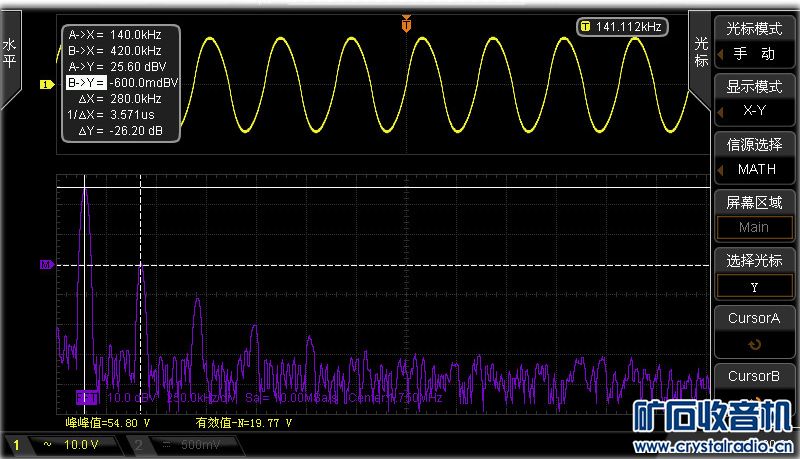Toggle channel 1 at 10.0V
This screenshot has height=459, width=800.
[60, 443]
